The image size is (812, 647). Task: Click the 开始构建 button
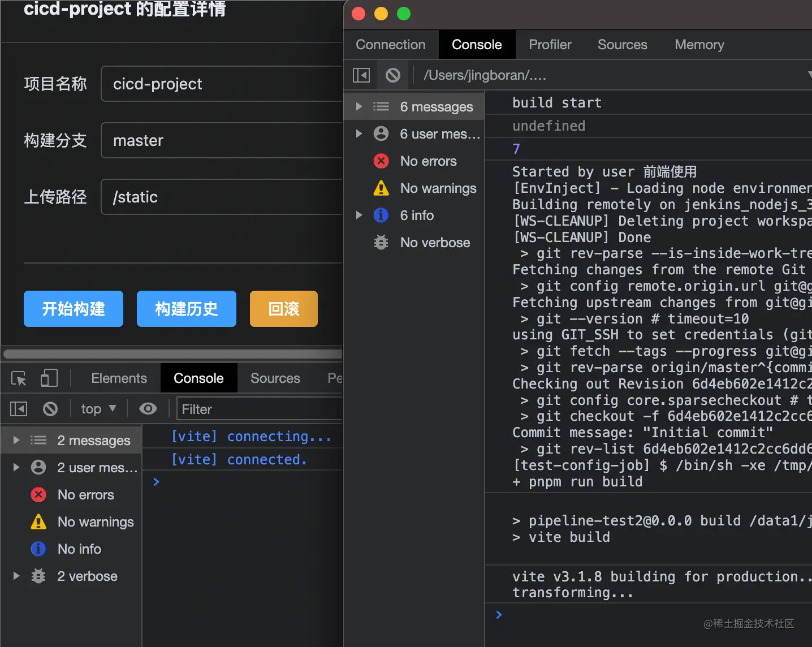pos(74,309)
